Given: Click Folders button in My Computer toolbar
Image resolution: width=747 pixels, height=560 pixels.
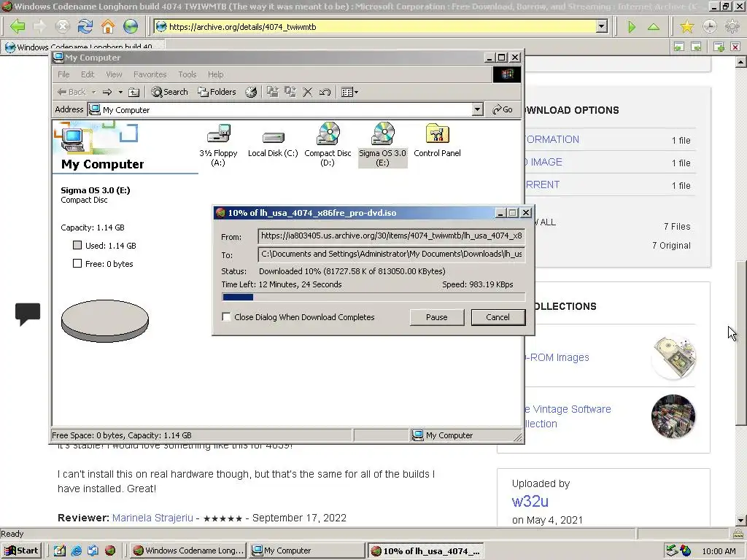Looking at the screenshot, I should pyautogui.click(x=217, y=92).
